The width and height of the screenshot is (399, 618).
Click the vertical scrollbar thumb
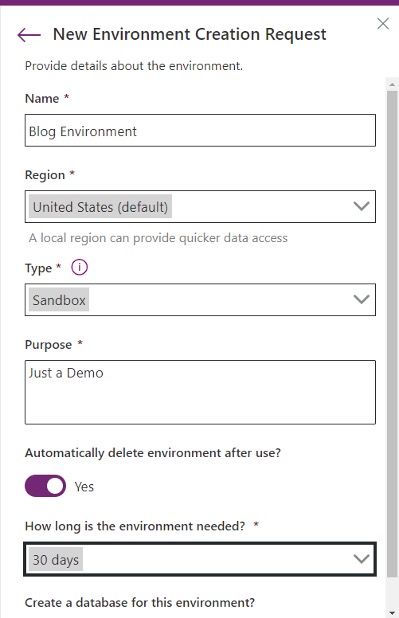(x=392, y=334)
